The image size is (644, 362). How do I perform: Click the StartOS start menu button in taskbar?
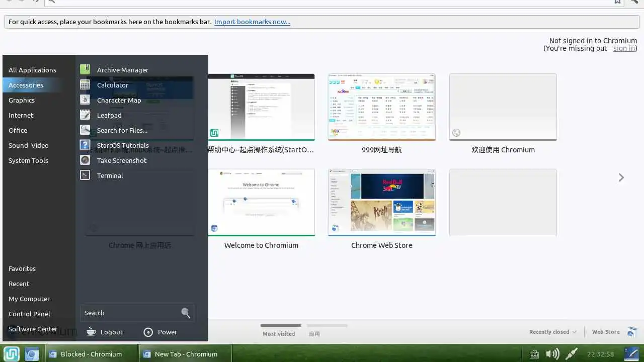tap(11, 354)
